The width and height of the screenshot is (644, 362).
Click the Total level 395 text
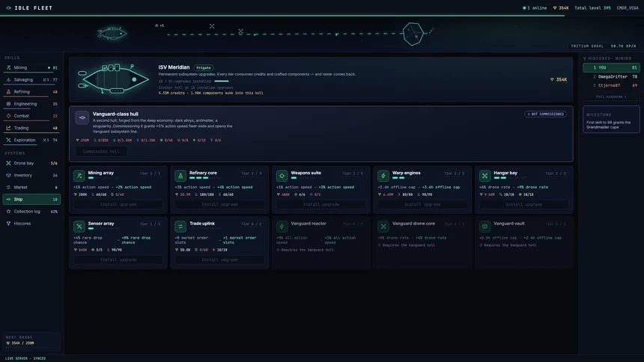[x=592, y=7]
